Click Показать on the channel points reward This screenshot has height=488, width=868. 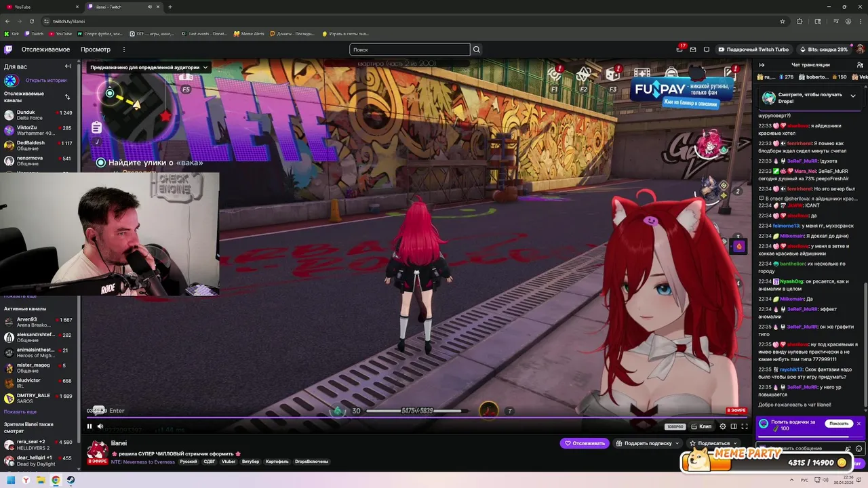point(839,424)
